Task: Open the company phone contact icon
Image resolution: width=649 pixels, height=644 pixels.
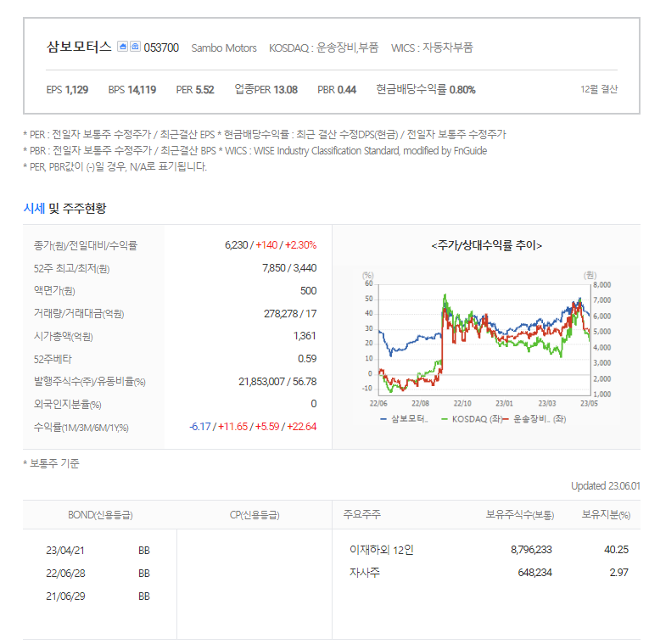Action: (136, 47)
